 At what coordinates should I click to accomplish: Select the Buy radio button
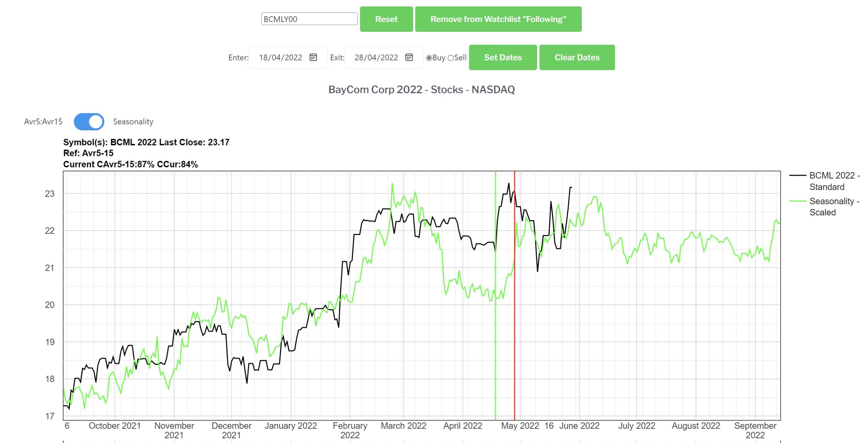tap(429, 58)
